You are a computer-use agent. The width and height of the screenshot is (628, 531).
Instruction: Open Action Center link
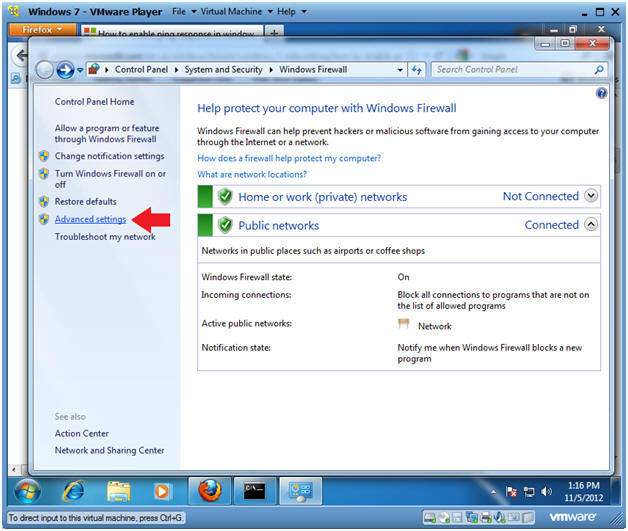82,433
